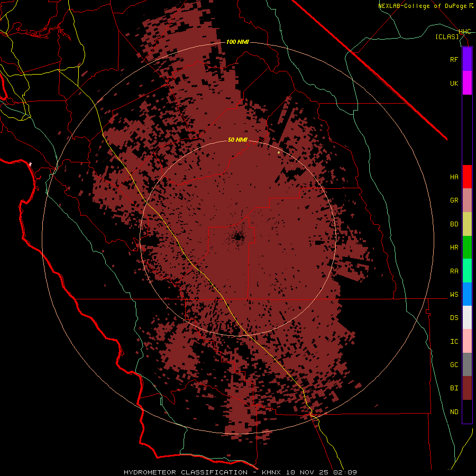Pick the RA light green legend swatch

(x=467, y=271)
